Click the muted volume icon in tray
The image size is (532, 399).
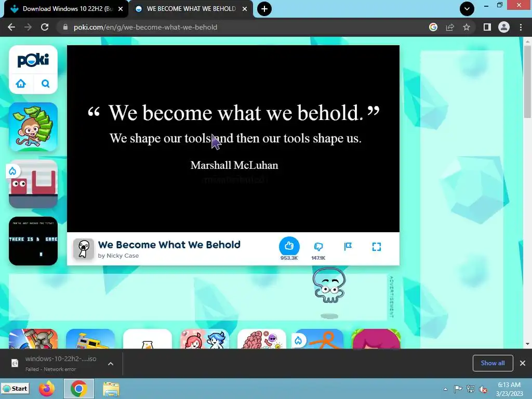(x=483, y=389)
